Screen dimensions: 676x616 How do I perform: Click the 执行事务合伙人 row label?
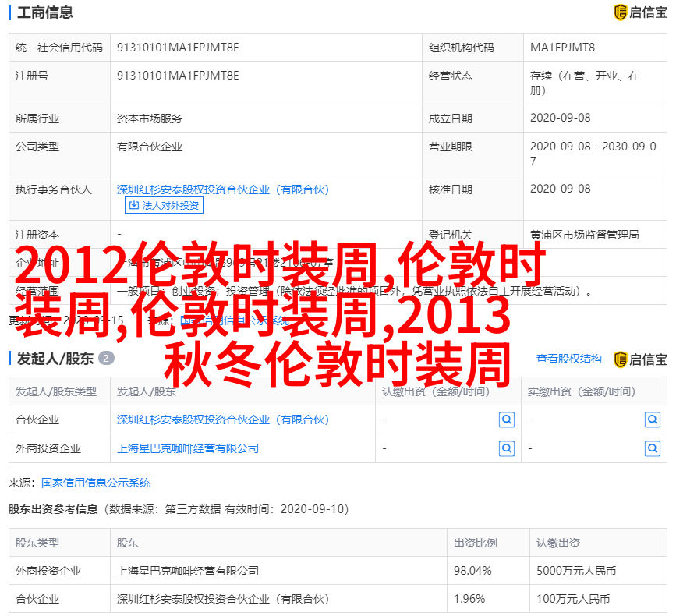pyautogui.click(x=54, y=189)
